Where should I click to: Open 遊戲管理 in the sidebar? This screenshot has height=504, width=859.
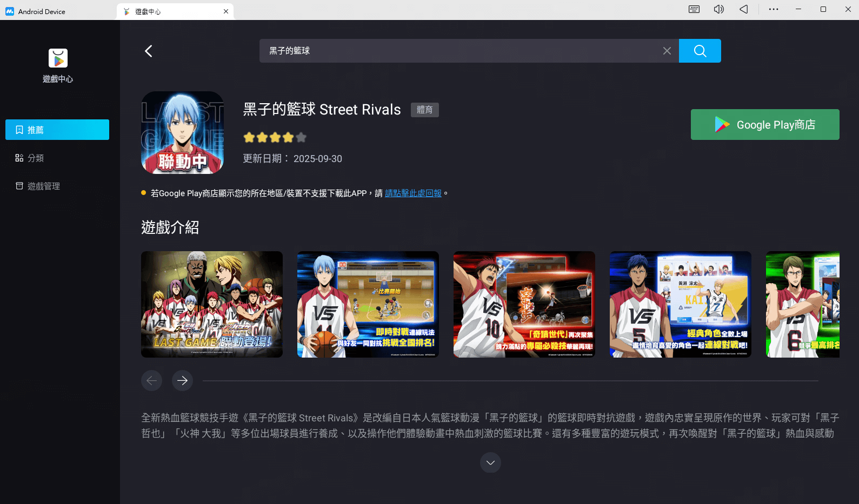coord(43,186)
